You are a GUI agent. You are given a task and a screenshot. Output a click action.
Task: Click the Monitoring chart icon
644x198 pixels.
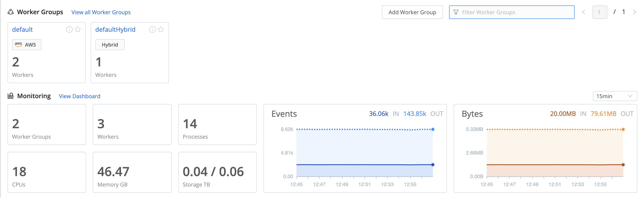click(10, 96)
